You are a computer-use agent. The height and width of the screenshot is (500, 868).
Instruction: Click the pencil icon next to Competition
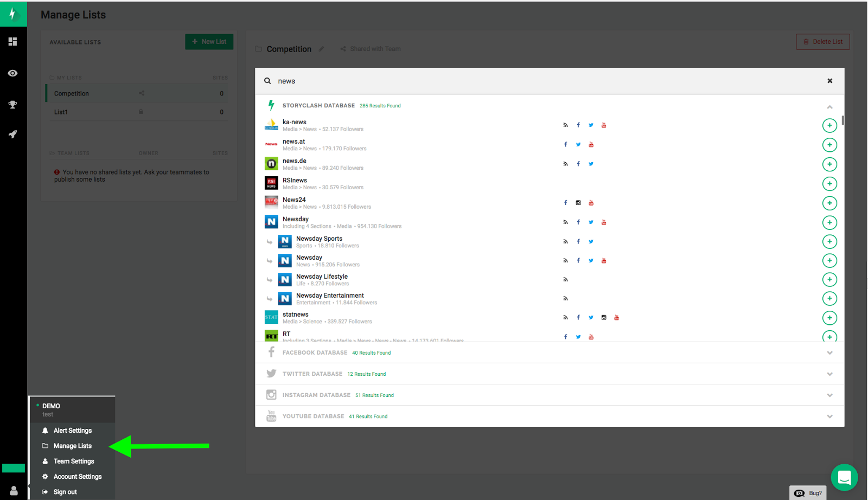(321, 49)
